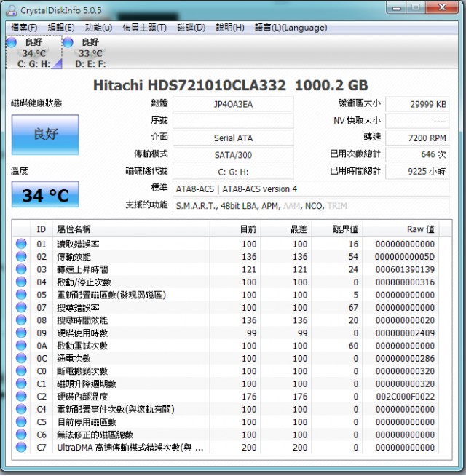Click the CrystalDiskInfo app icon in title bar
Image resolution: width=466 pixels, height=476 pixels.
pyautogui.click(x=11, y=10)
